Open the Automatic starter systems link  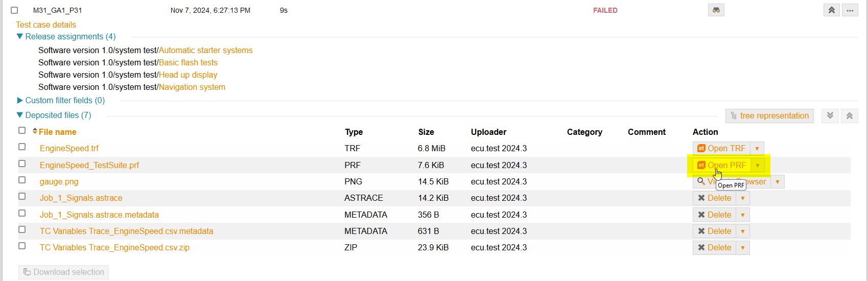click(x=205, y=50)
